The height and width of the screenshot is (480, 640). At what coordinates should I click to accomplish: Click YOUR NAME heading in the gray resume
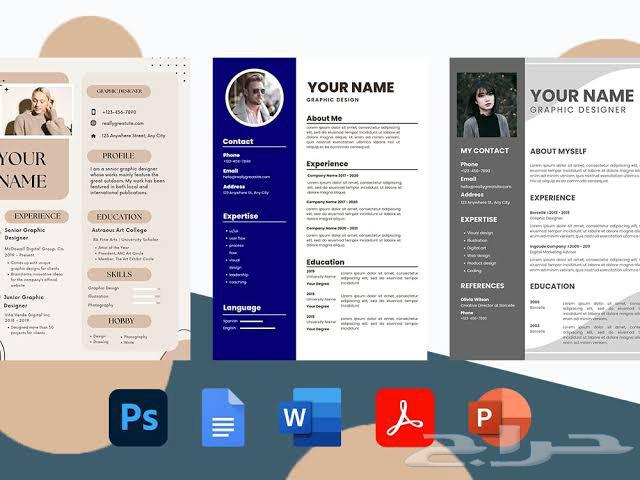pyautogui.click(x=582, y=96)
